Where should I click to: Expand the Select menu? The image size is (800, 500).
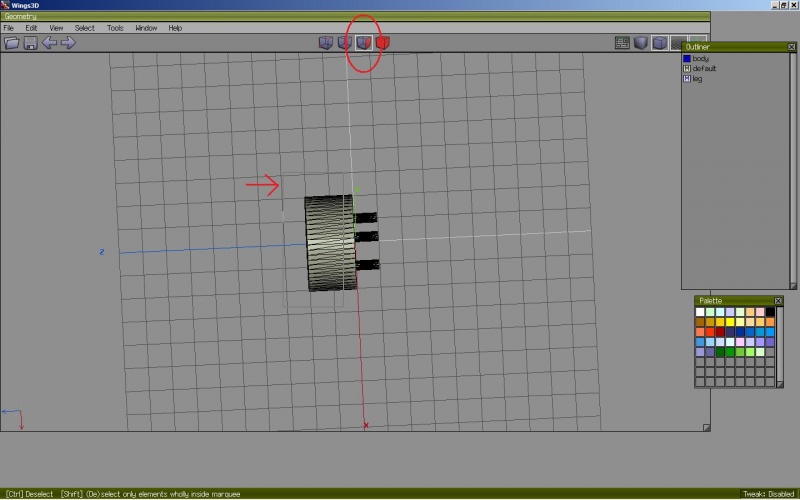tap(85, 28)
